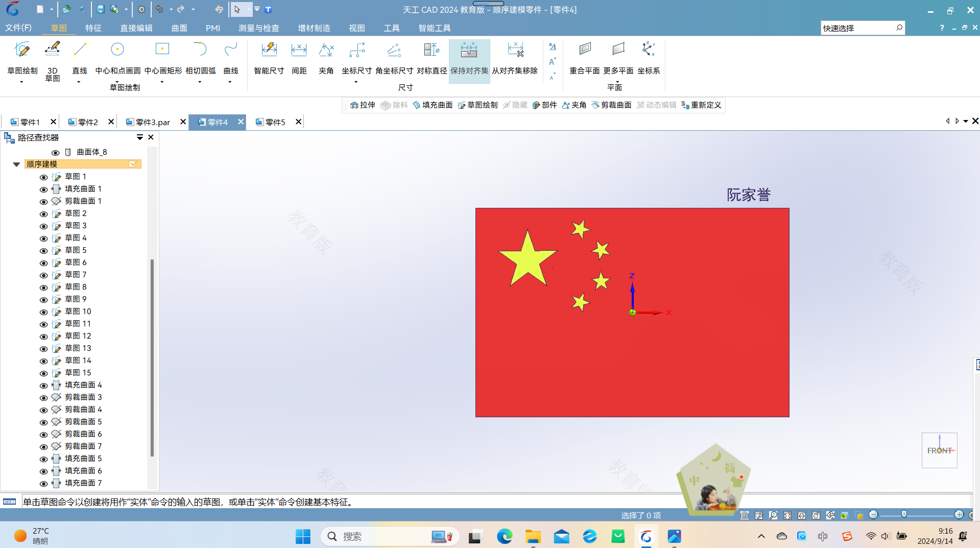This screenshot has height=548, width=980.
Task: Click the 剪裁曲面 button in command bar
Action: click(x=611, y=105)
